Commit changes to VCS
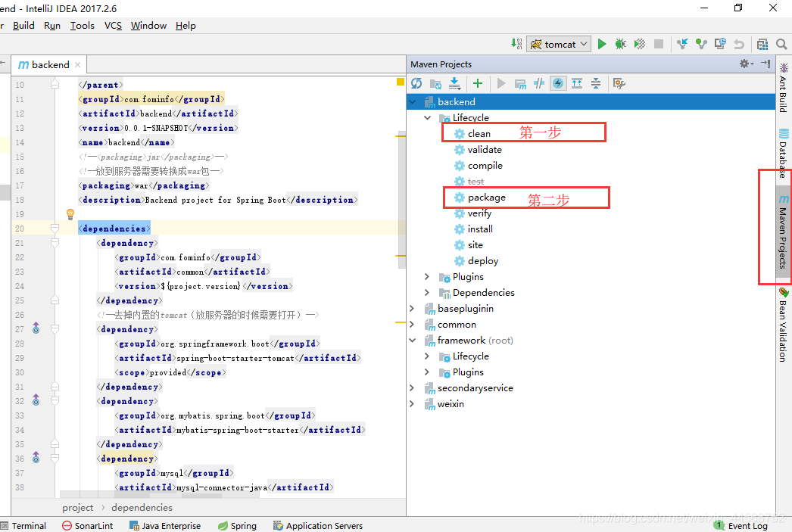 point(701,44)
